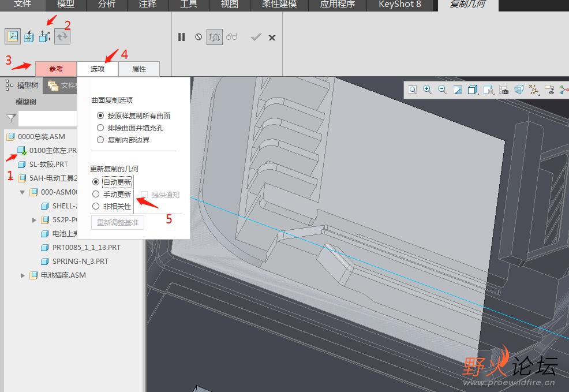Click the 重新调整基准 button
This screenshot has height=392, width=569.
pos(118,223)
